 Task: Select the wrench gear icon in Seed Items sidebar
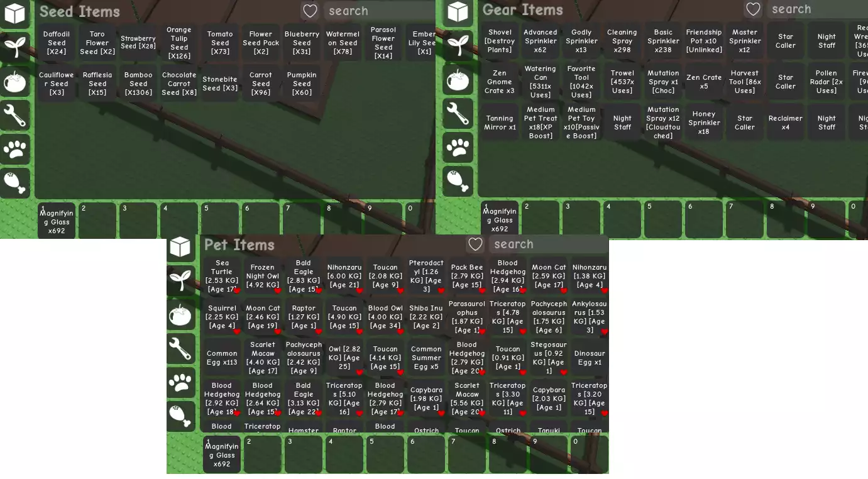[15, 115]
